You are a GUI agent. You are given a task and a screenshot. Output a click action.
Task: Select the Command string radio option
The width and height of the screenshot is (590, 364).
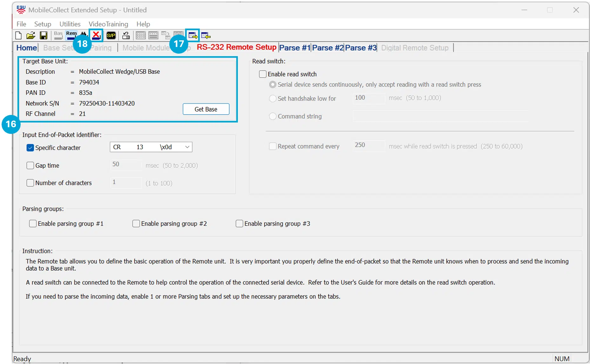272,116
